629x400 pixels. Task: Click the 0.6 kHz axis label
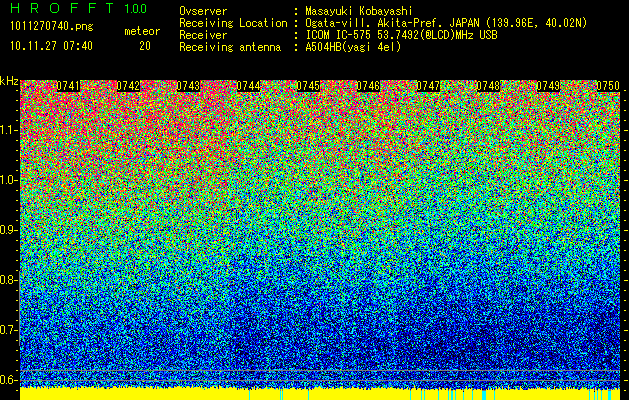(x=8, y=380)
